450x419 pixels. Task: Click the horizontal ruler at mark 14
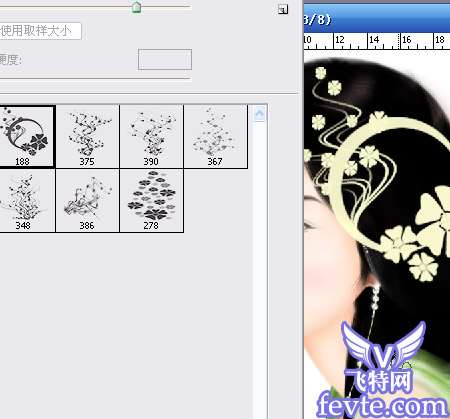pyautogui.click(x=374, y=40)
